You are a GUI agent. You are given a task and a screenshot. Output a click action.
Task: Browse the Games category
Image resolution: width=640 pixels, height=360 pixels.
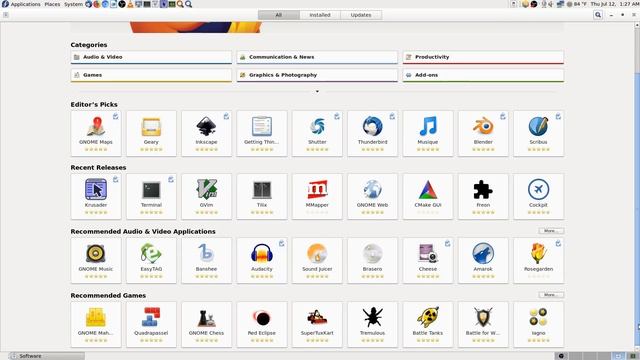(x=151, y=75)
